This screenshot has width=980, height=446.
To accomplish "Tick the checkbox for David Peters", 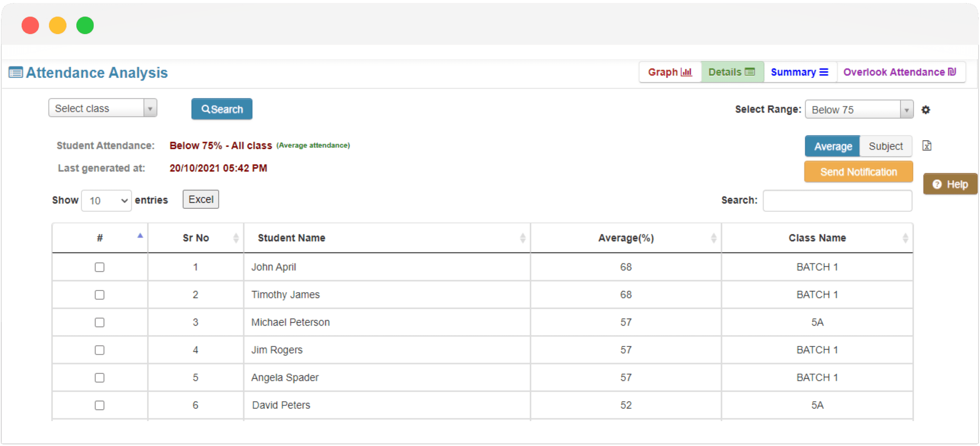I will (100, 405).
